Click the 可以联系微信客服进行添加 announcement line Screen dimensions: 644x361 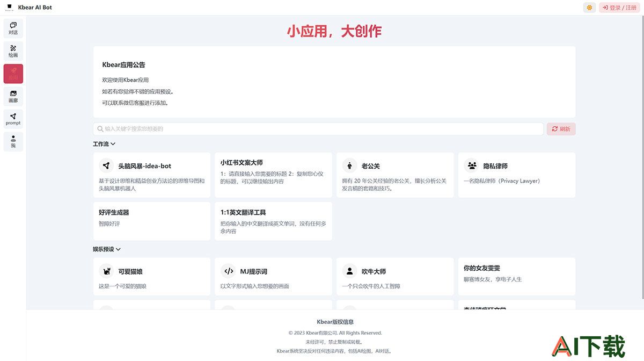[x=135, y=103]
